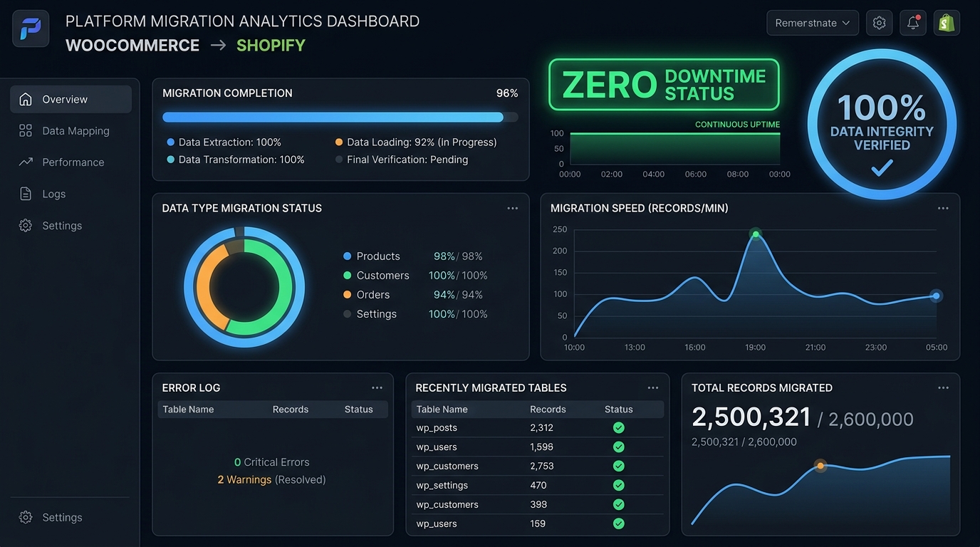
Task: Click "Final Verification: Pending" text
Action: 407,160
